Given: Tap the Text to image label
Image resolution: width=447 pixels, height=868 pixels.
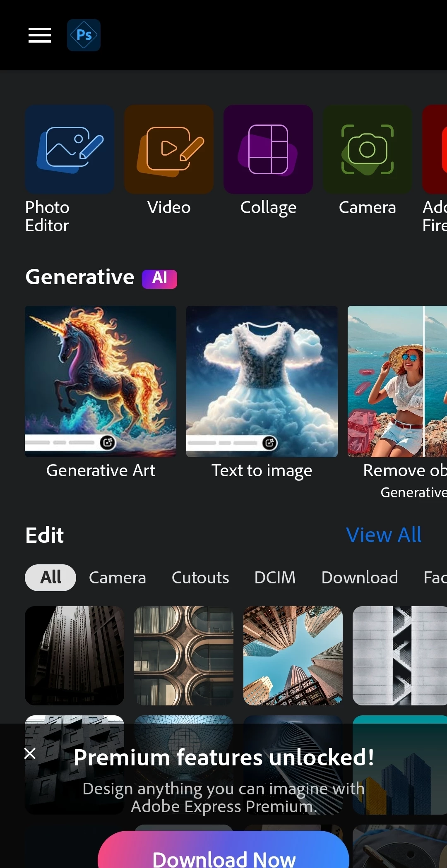Looking at the screenshot, I should click(262, 471).
